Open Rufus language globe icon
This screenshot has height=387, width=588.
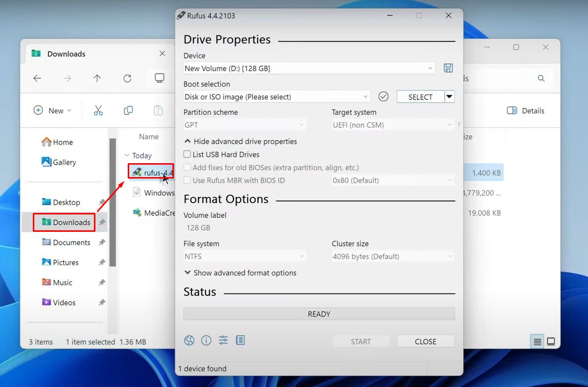click(x=189, y=340)
